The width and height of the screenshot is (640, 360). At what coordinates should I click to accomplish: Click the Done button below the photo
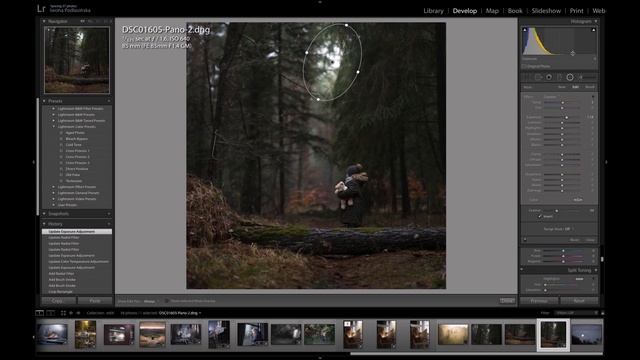[x=507, y=301]
